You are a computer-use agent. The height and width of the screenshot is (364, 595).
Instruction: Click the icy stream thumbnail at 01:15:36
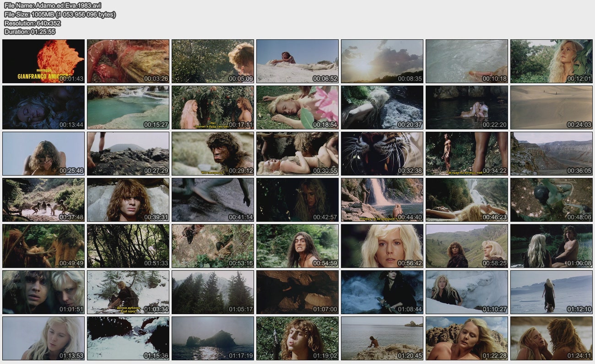pos(128,338)
